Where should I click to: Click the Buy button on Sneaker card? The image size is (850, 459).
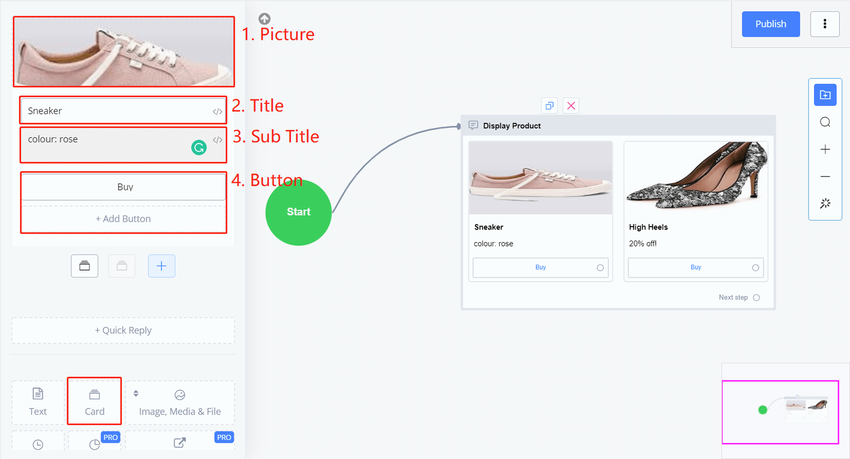point(540,267)
